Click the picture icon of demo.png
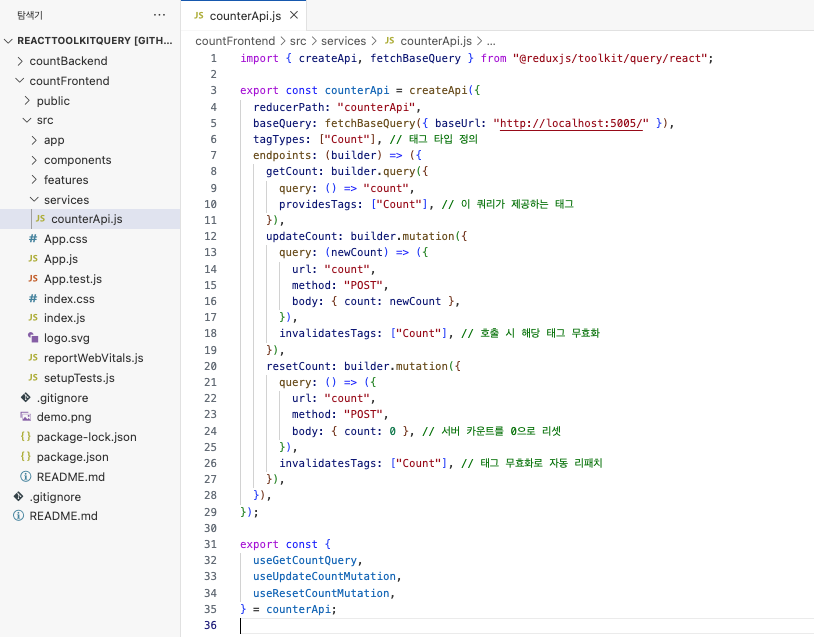This screenshot has height=637, width=814. click(x=25, y=416)
